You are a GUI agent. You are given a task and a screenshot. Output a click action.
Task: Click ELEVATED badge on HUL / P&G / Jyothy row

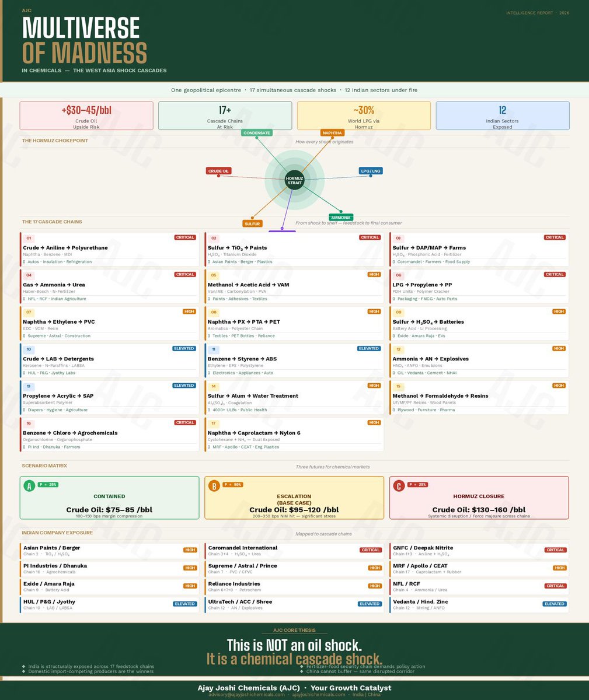[x=184, y=604]
